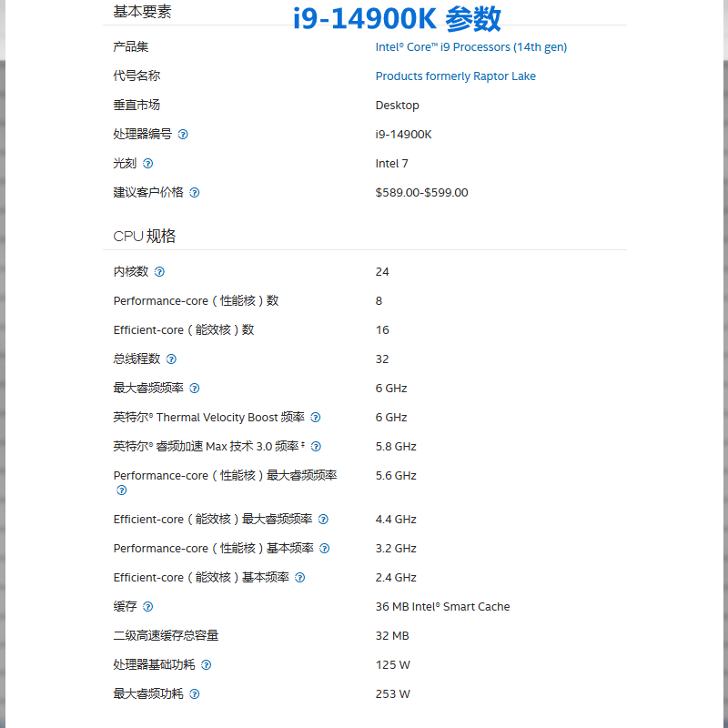Viewport: 728px width, 728px height.
Task: Click the Efficient-core（能效核）数 label
Action: point(184,330)
